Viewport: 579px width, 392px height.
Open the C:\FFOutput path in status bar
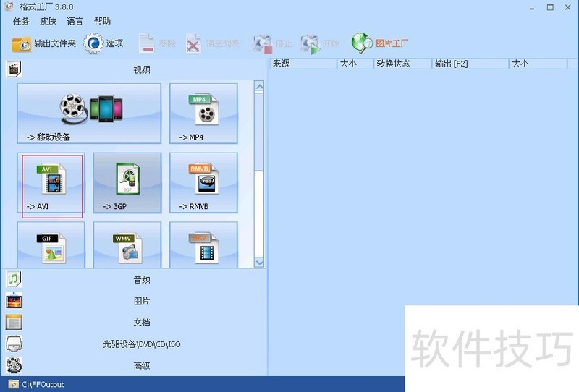[43, 384]
